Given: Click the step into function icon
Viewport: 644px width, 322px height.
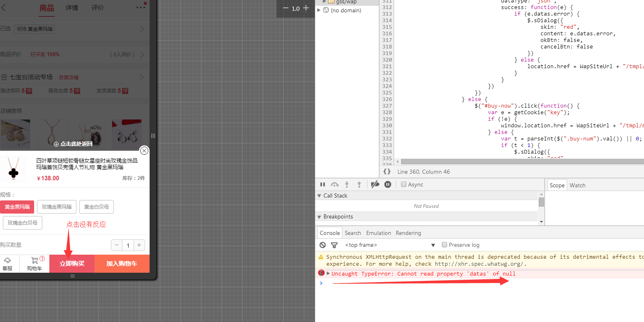Looking at the screenshot, I should (347, 184).
